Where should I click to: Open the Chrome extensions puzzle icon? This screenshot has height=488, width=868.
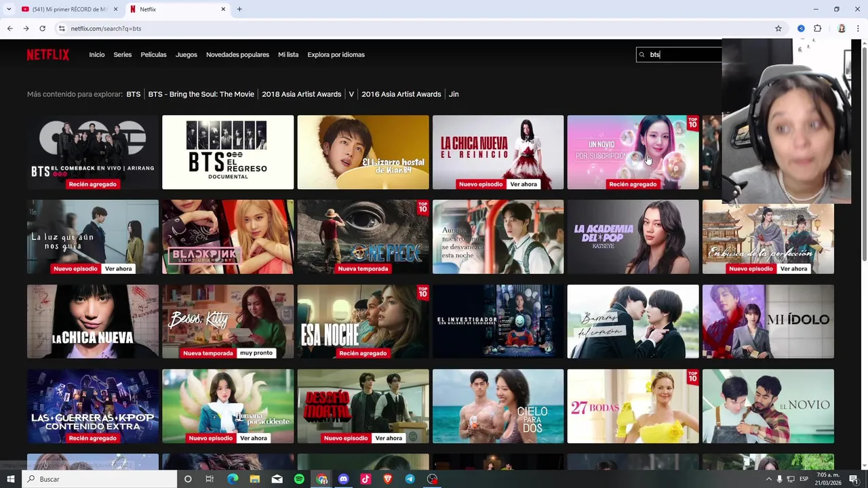click(x=817, y=28)
